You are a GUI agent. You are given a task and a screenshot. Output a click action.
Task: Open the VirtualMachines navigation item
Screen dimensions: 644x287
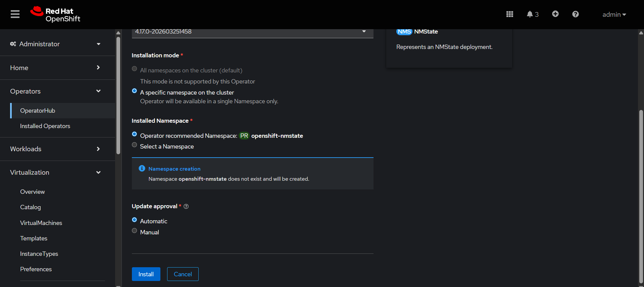tap(41, 223)
